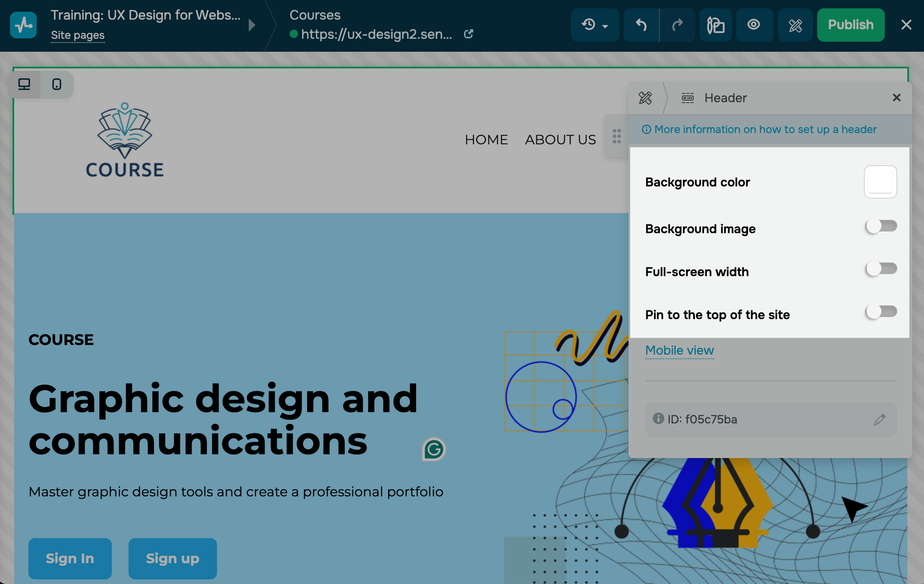Expand the site name arrow

coord(252,25)
